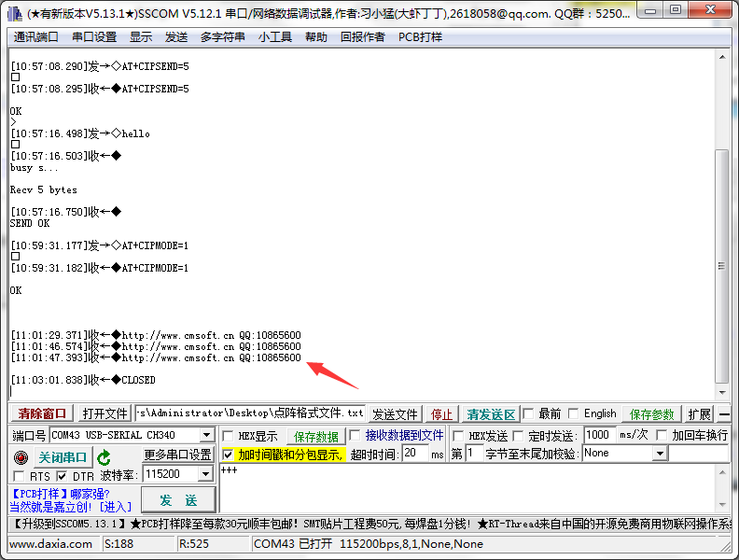739x560 pixels.
Task: Open the 小工具 menu
Action: [x=274, y=36]
